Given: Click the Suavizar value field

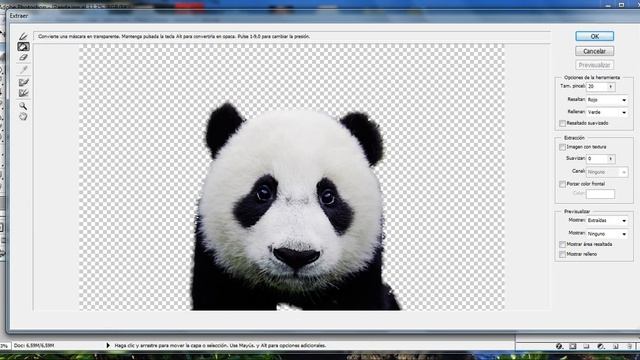Looking at the screenshot, I should [x=597, y=159].
